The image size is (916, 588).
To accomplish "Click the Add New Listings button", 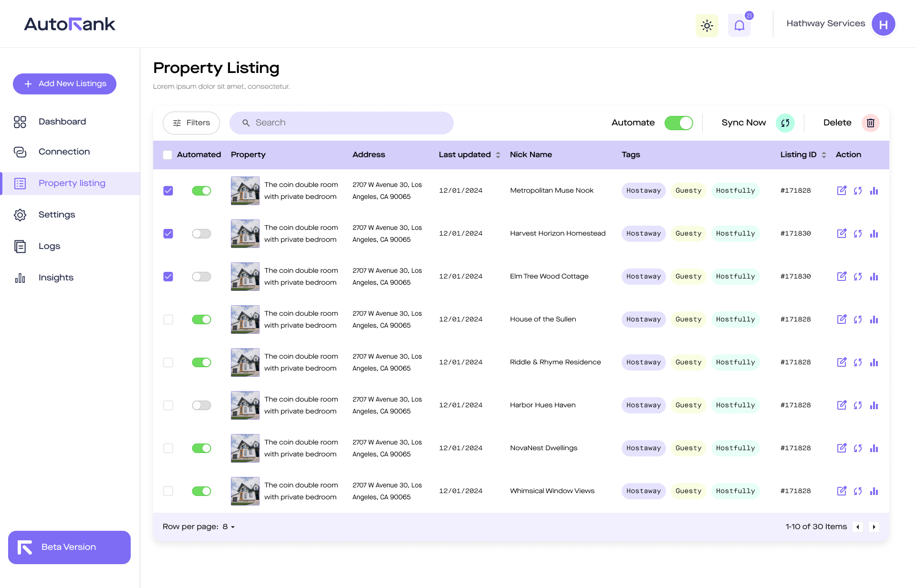I will (64, 84).
